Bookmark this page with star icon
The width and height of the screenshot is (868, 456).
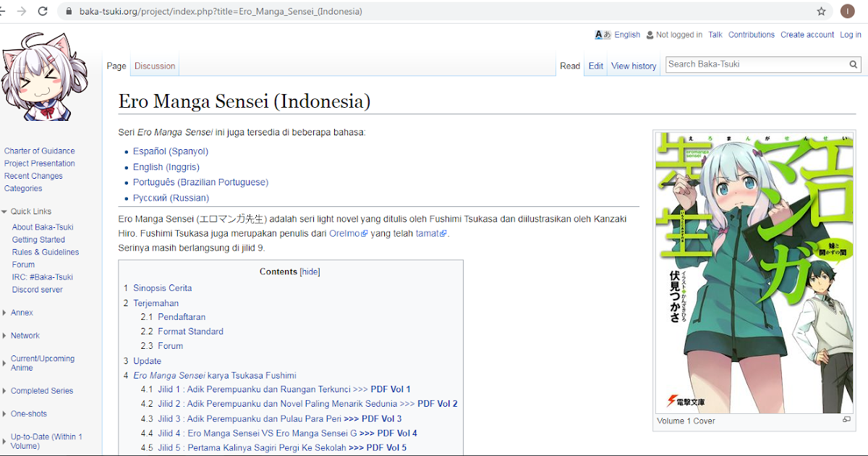[x=821, y=12]
